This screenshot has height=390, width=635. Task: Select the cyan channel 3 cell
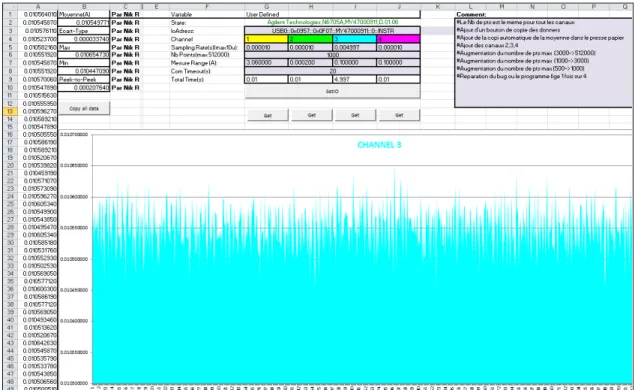(354, 39)
